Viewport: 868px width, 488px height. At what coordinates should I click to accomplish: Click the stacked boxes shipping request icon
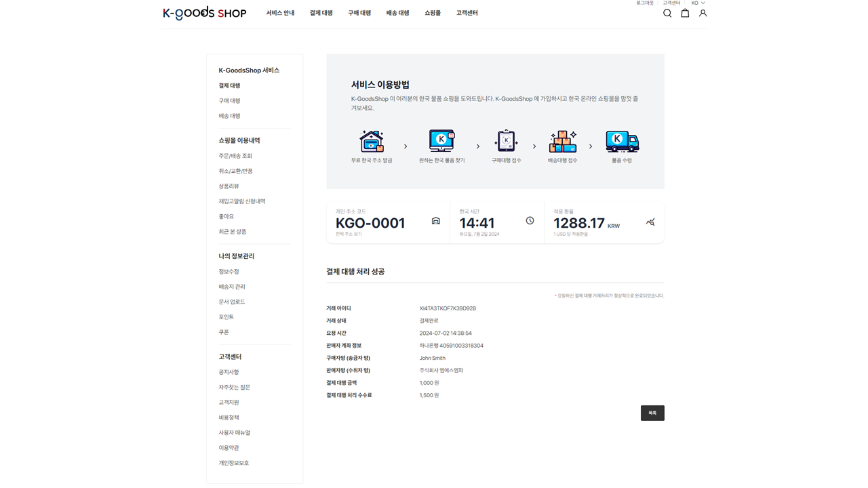coord(562,141)
